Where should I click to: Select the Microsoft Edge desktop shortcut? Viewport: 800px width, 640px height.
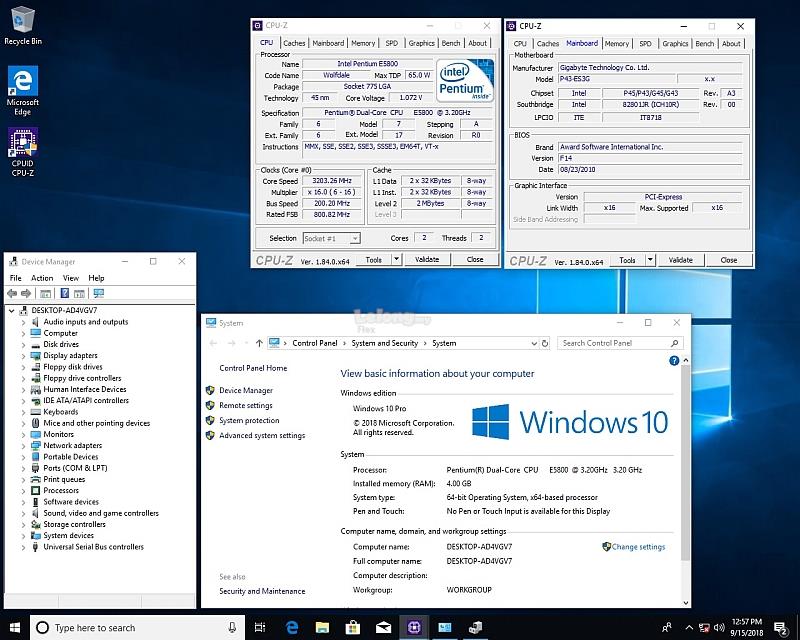pyautogui.click(x=22, y=90)
